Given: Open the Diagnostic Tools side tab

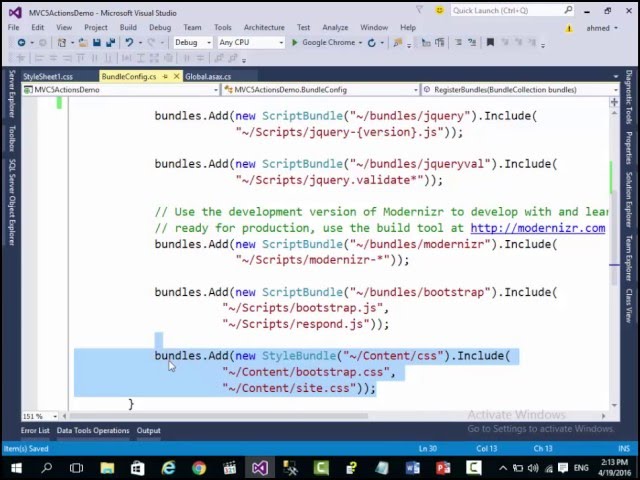Looking at the screenshot, I should 629,97.
